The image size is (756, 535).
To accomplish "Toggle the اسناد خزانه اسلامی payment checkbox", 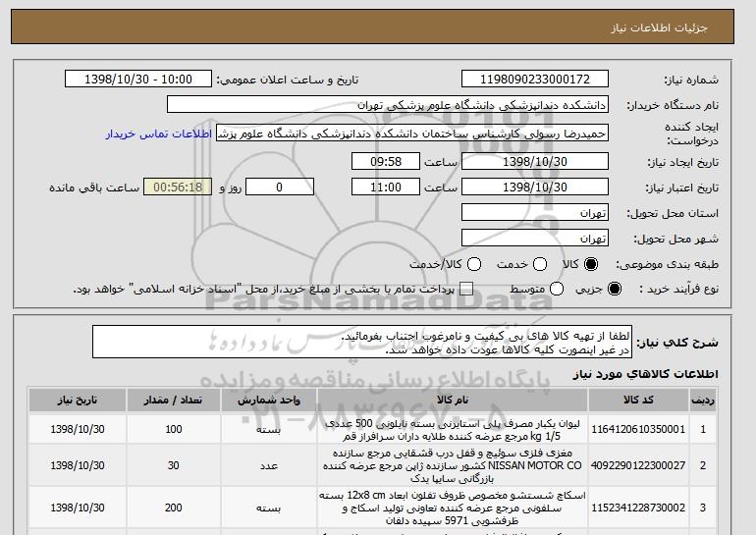I will point(466,289).
